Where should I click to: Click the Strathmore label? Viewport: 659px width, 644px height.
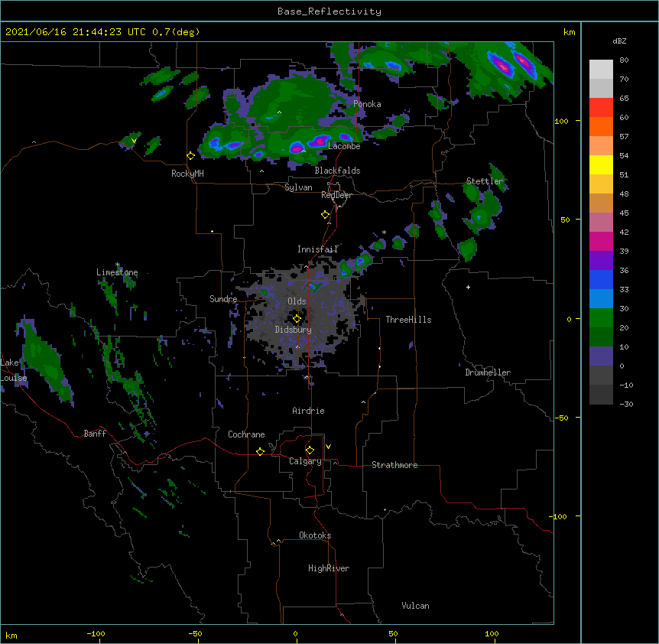click(x=394, y=465)
